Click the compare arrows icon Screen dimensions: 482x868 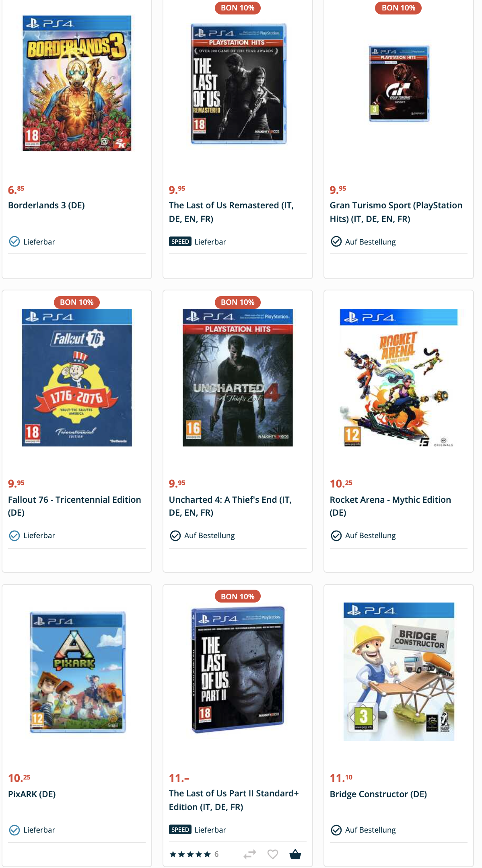[x=250, y=854]
